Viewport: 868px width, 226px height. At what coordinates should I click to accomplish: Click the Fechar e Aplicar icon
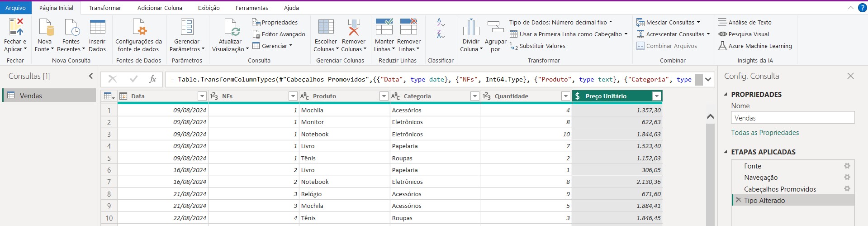pos(15,27)
